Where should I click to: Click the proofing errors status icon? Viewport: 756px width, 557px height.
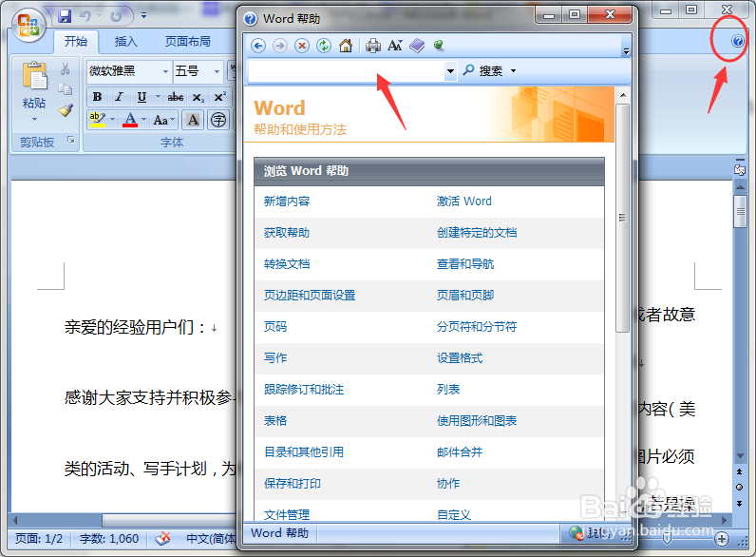[x=163, y=539]
